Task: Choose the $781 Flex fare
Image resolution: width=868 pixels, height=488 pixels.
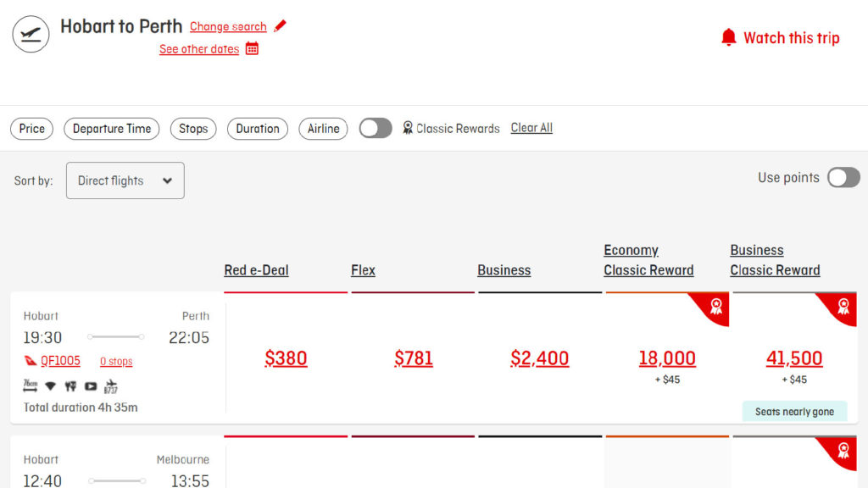Action: (414, 358)
